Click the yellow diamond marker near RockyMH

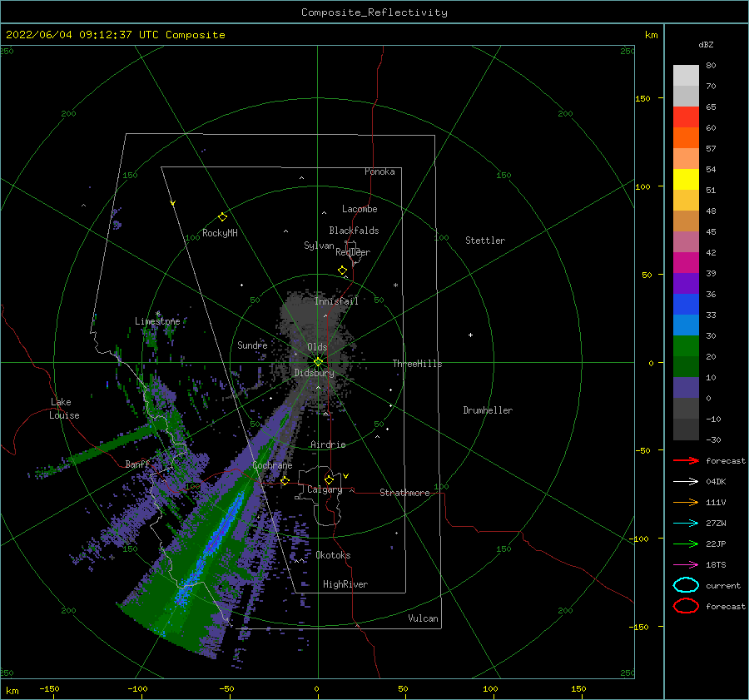tap(222, 217)
